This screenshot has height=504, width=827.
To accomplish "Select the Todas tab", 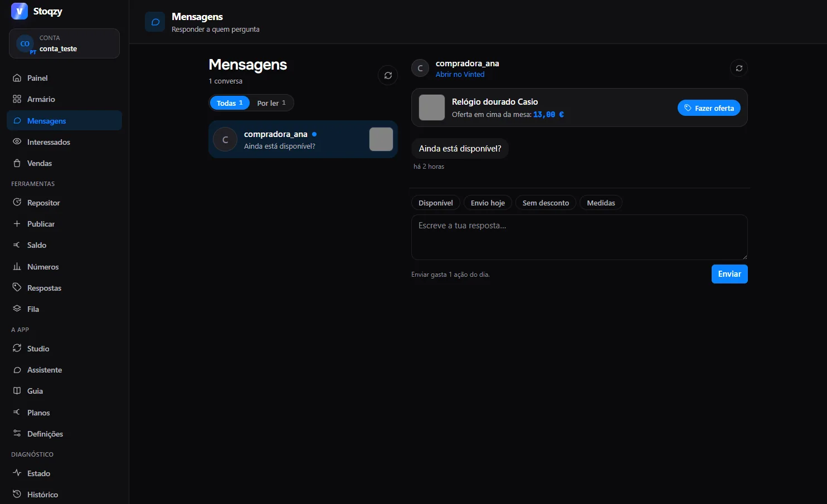I will coord(230,103).
